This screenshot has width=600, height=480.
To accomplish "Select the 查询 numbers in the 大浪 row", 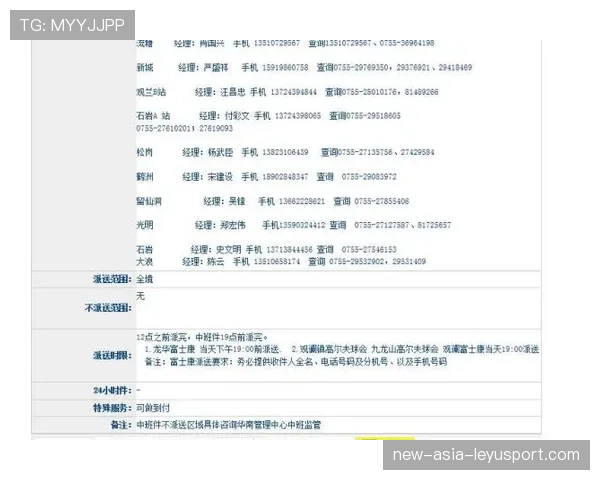I will coord(377,262).
